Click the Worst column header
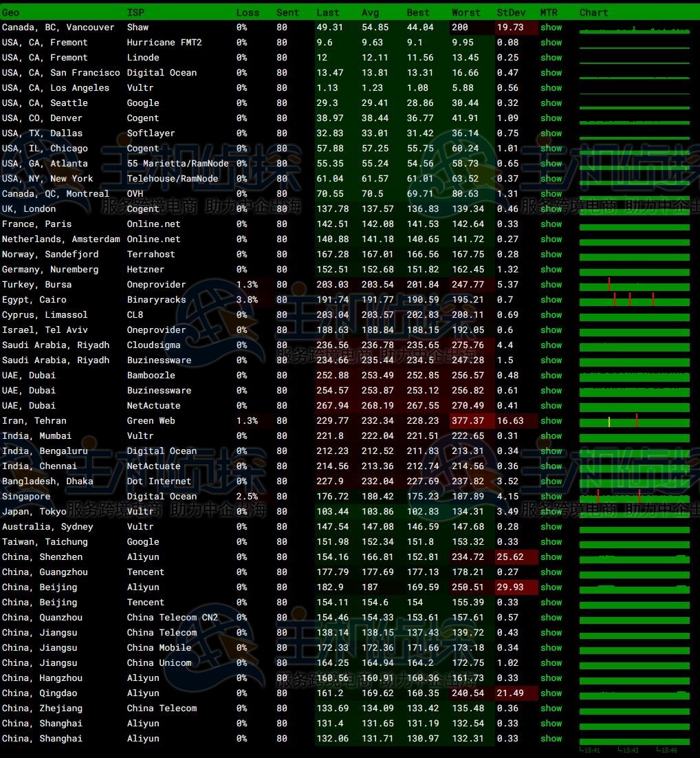700x758 pixels. [466, 12]
